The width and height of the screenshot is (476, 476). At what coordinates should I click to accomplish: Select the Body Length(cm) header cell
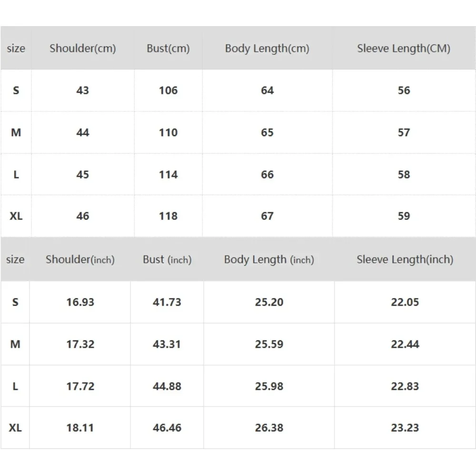click(x=267, y=49)
